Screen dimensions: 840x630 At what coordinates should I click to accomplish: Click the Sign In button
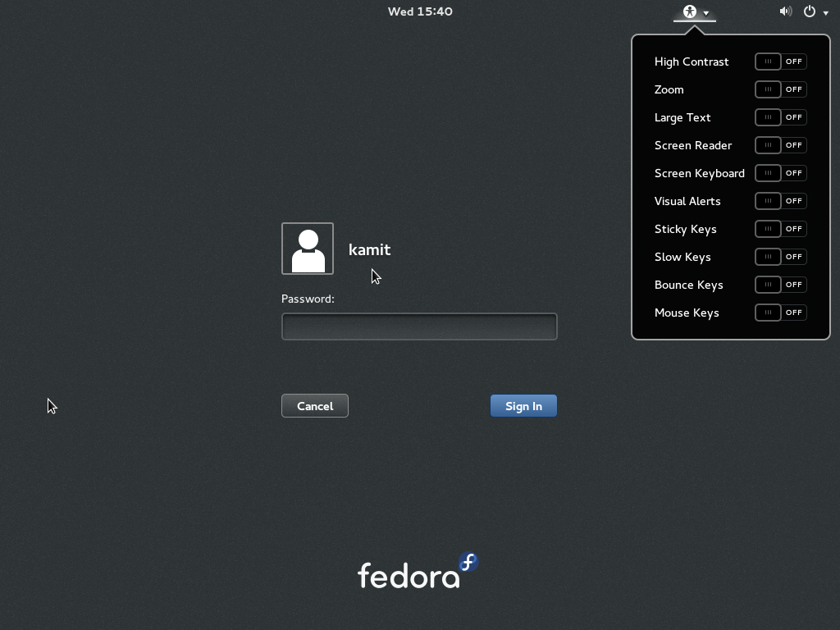click(523, 406)
